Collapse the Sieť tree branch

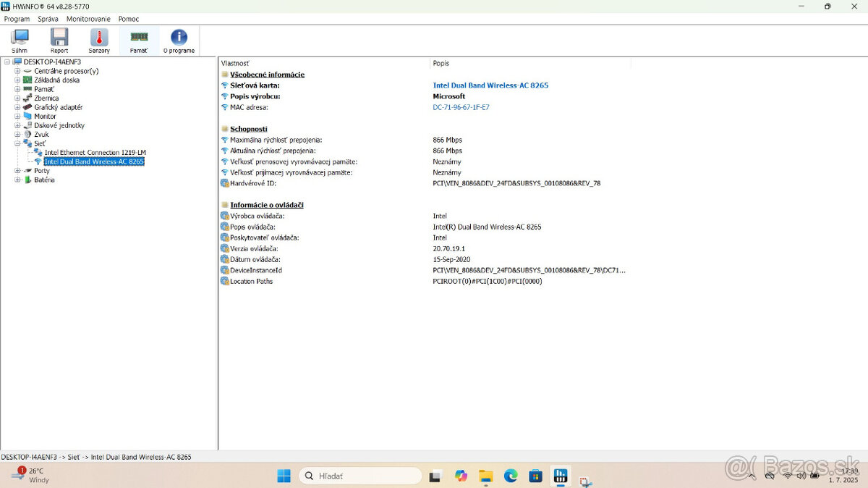point(16,143)
